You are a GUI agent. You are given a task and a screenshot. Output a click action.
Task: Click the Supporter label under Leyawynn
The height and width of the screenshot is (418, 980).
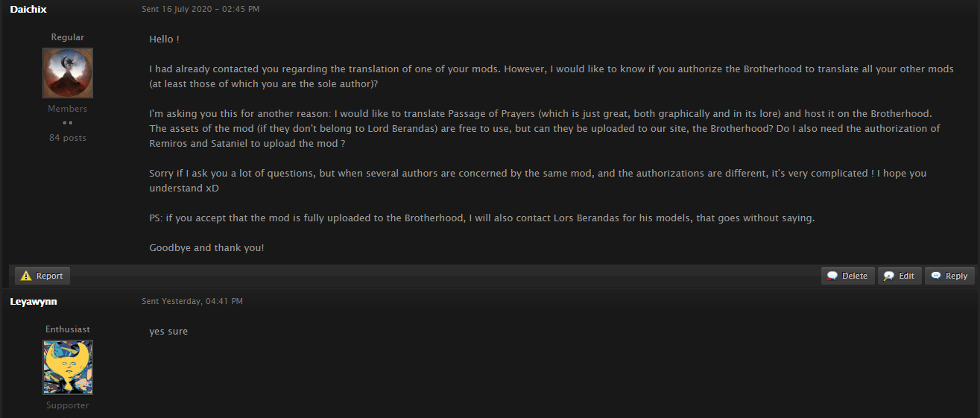pyautogui.click(x=68, y=405)
